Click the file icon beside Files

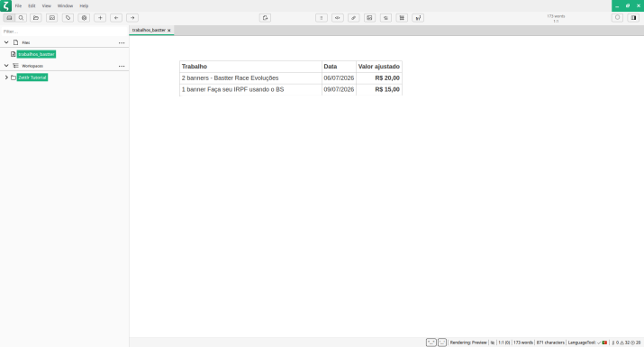point(15,42)
